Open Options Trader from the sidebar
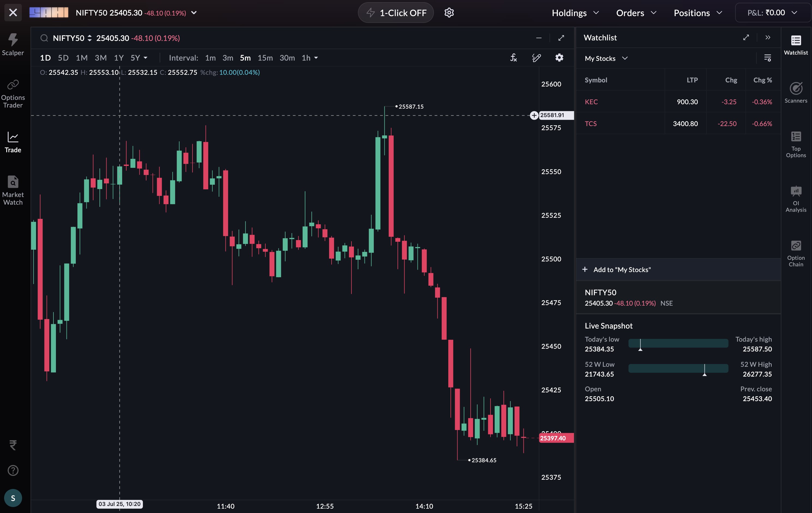Image resolution: width=812 pixels, height=513 pixels. (x=13, y=94)
